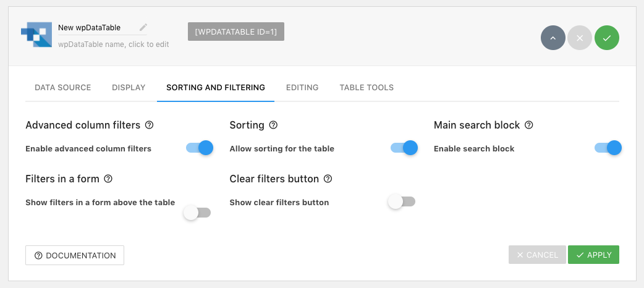
Task: Open the Table Tools tab
Action: click(366, 88)
